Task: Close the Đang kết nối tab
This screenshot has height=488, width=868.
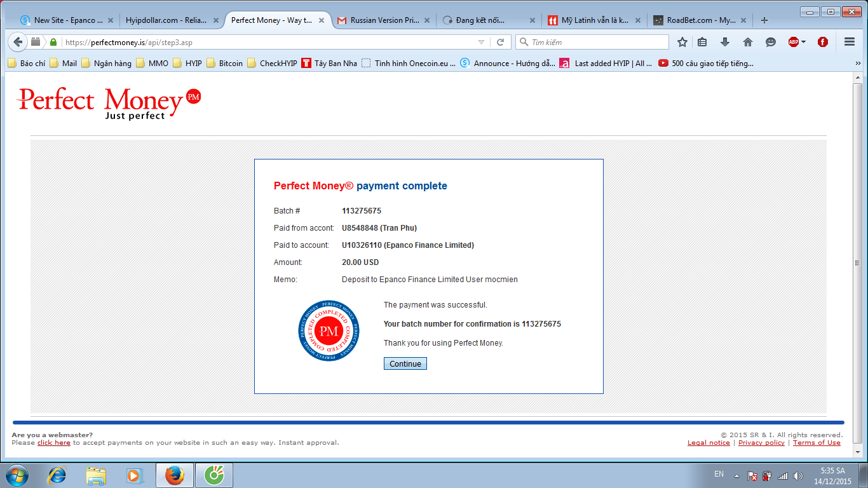Action: 532,20
